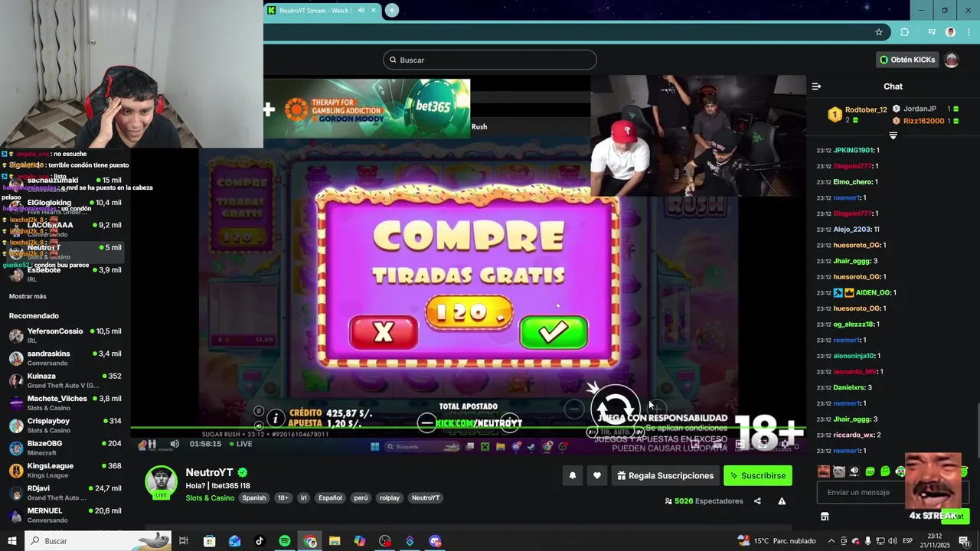The width and height of the screenshot is (980, 551).
Task: Click the NeutroYT channel avatar with LIVE badge
Action: (162, 481)
